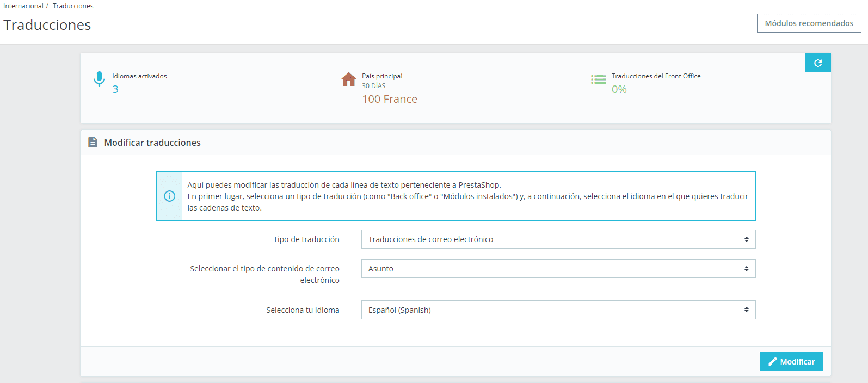Click the Selecciona tu idioma label
This screenshot has width=868, height=383.
click(303, 310)
